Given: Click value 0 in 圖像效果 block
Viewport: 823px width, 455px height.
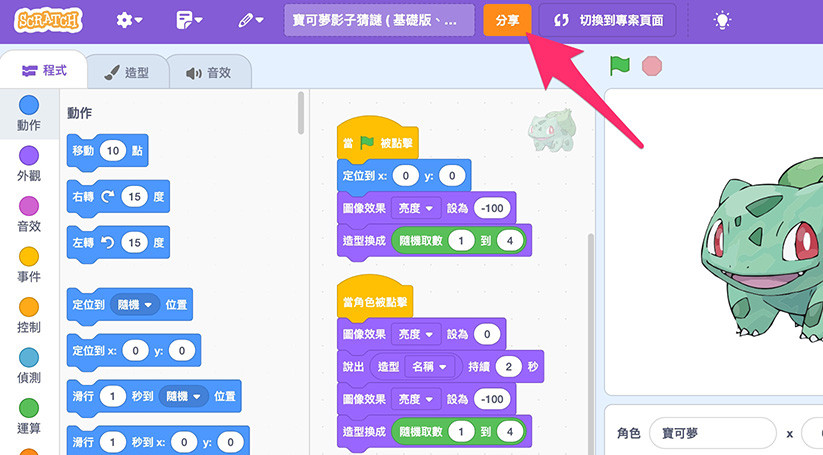Looking at the screenshot, I should click(x=487, y=334).
